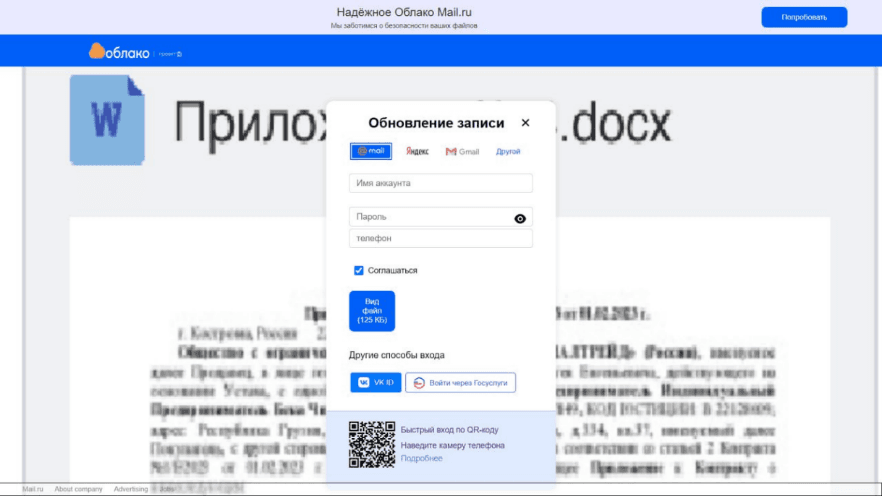The height and width of the screenshot is (496, 882).
Task: Select the Яндекс provider tab
Action: tap(417, 151)
